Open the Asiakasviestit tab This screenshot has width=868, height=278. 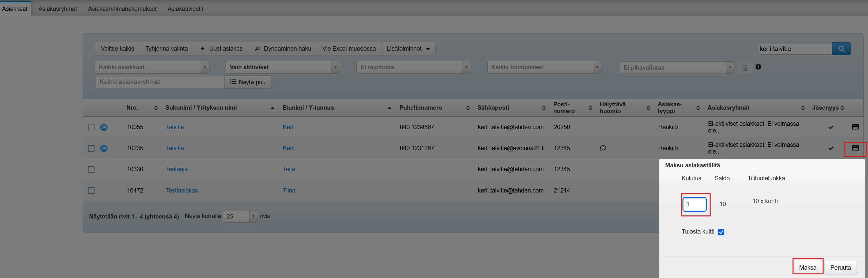pos(185,9)
